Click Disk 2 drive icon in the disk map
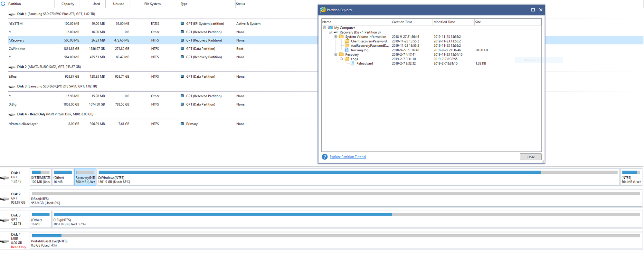 (5, 199)
